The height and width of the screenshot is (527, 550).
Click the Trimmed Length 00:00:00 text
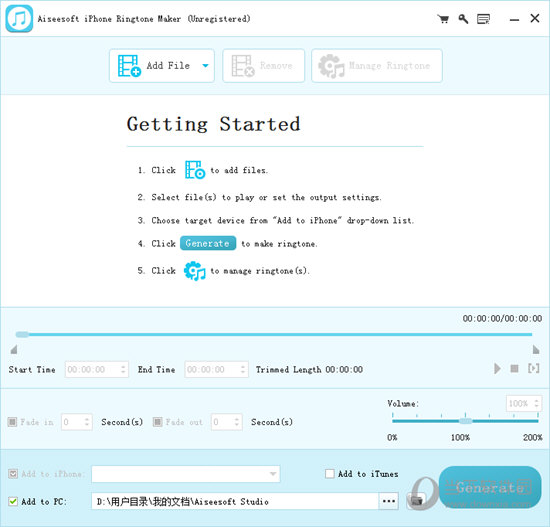(309, 369)
